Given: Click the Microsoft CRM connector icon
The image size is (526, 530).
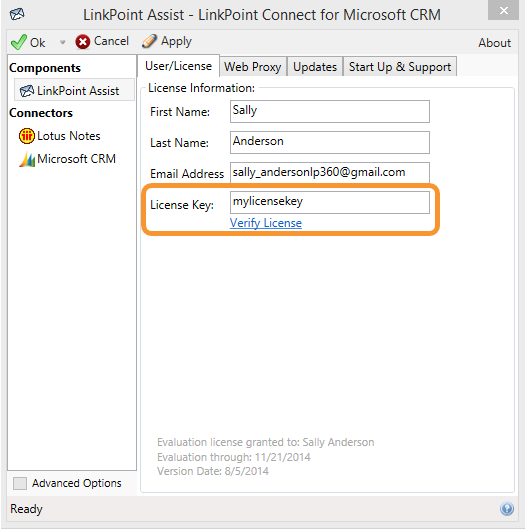Looking at the screenshot, I should (27, 159).
